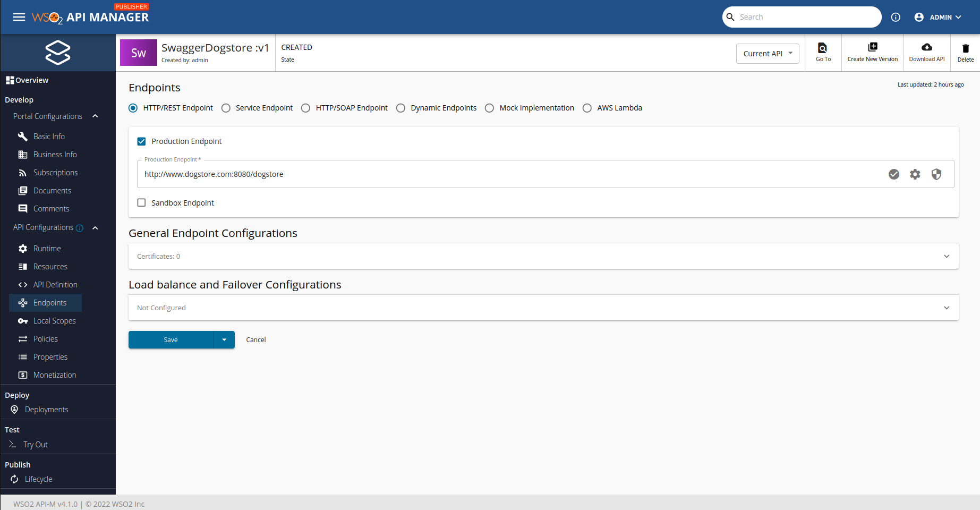Open the Save button dropdown arrow
This screenshot has width=980, height=510.
[x=224, y=340]
